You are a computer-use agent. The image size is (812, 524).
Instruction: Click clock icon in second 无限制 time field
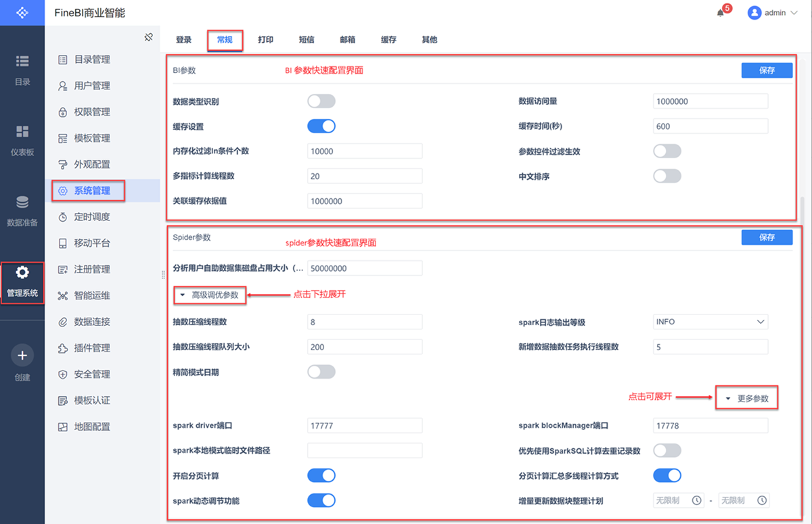pos(762,500)
